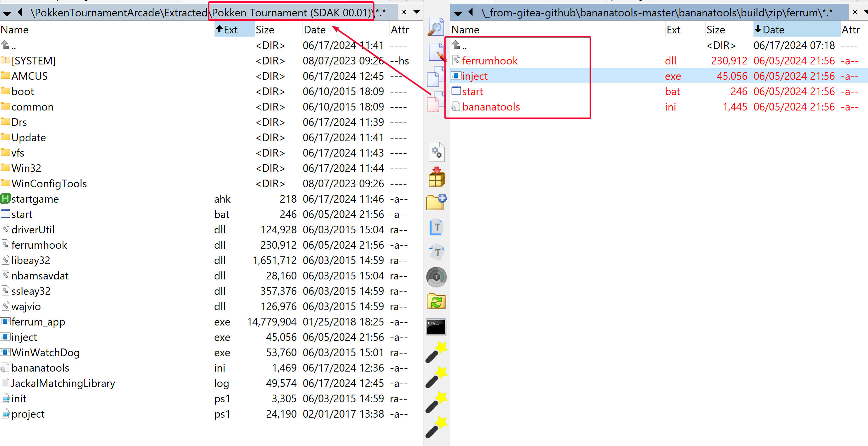The width and height of the screenshot is (868, 446).
Task: Click the round dark T disc icon
Action: pyautogui.click(x=437, y=277)
